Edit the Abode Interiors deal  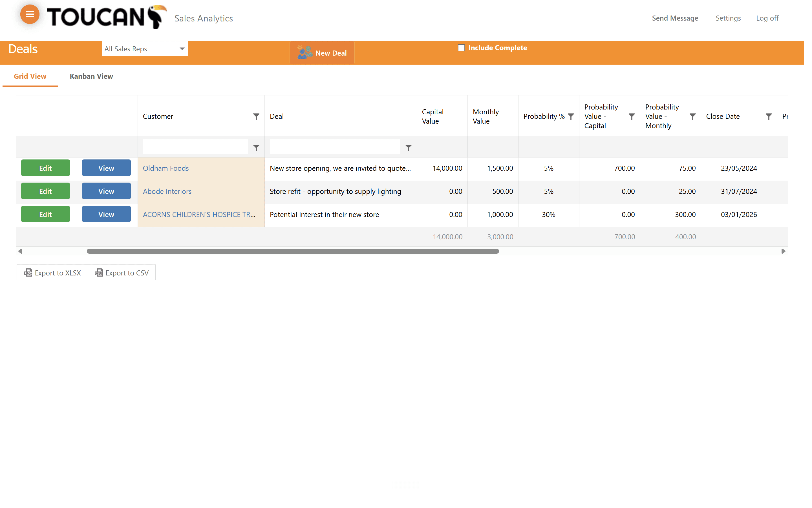coord(45,191)
